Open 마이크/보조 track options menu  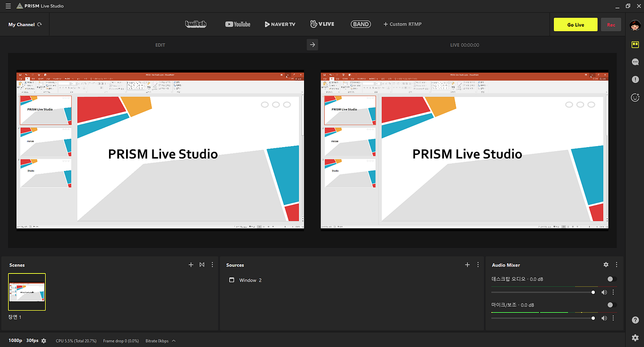(x=613, y=318)
